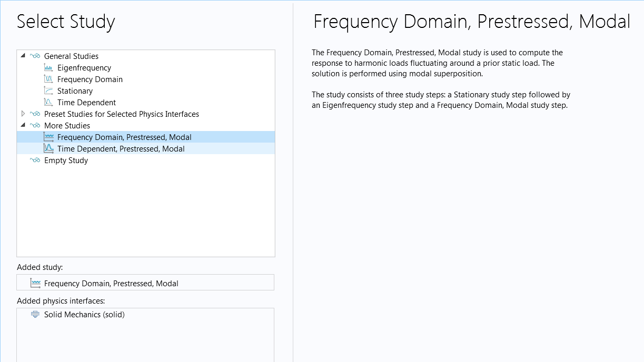This screenshot has width=644, height=362.
Task: Choose Time Dependent, Prestressed, Modal study
Action: coord(121,149)
